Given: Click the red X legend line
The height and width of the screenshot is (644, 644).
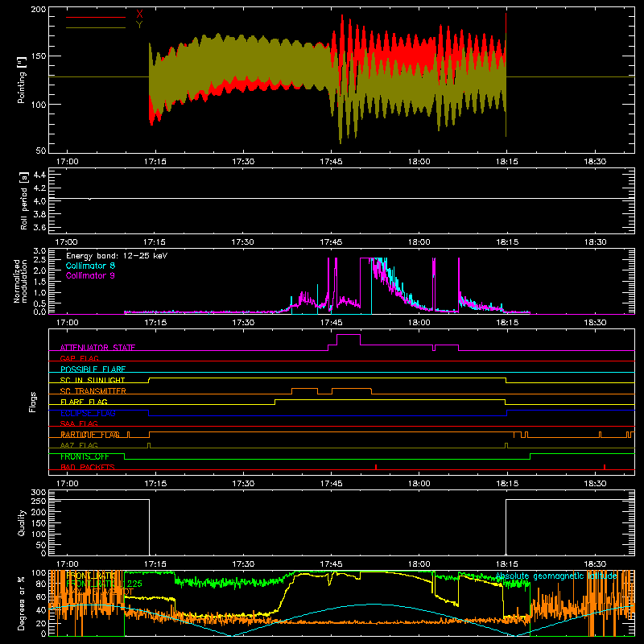Looking at the screenshot, I should coord(96,17).
